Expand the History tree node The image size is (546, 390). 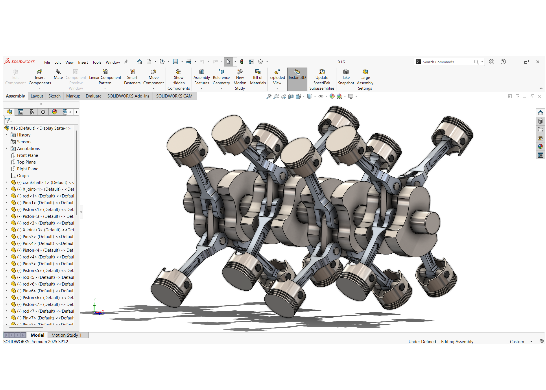7,135
